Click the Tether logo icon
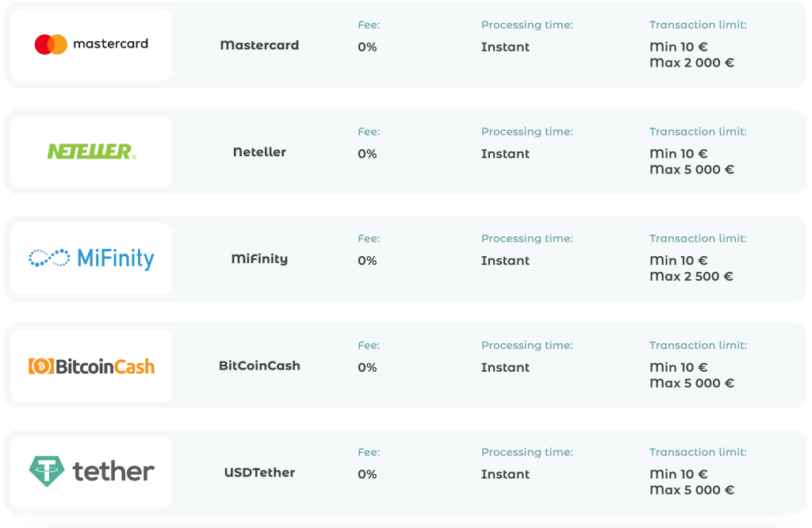 click(x=91, y=472)
